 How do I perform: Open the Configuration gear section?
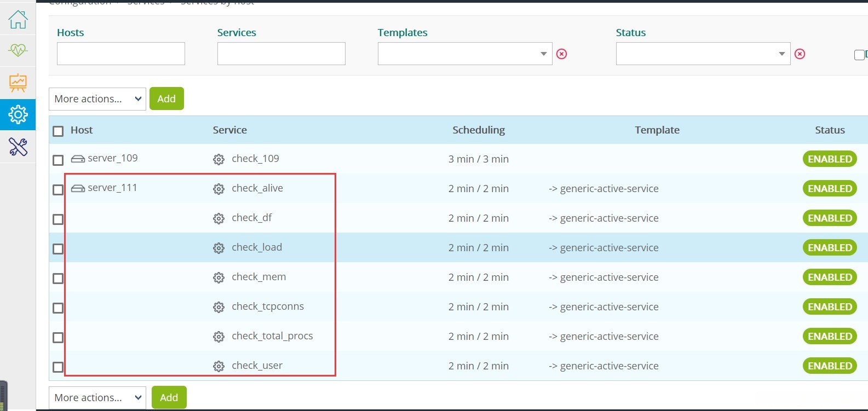[x=18, y=114]
